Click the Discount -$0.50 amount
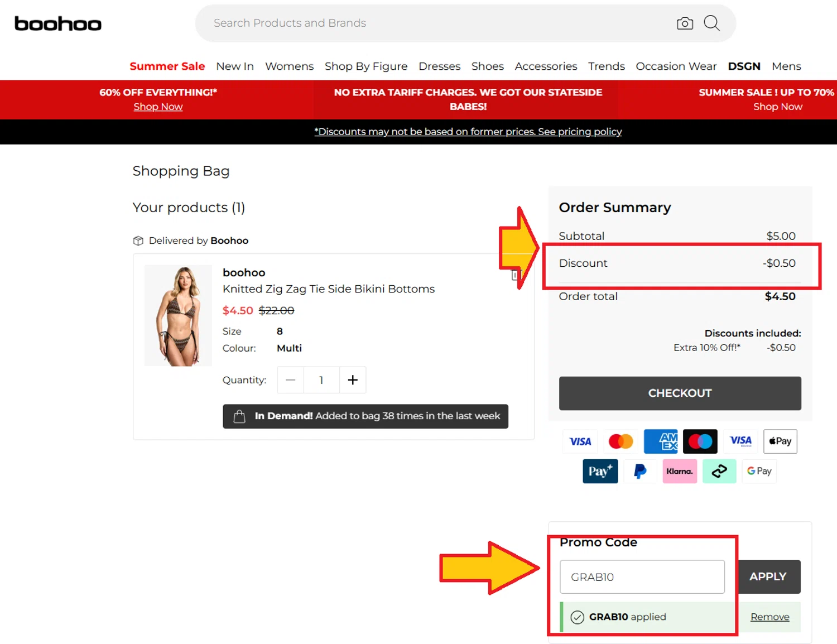837x644 pixels. coord(779,263)
